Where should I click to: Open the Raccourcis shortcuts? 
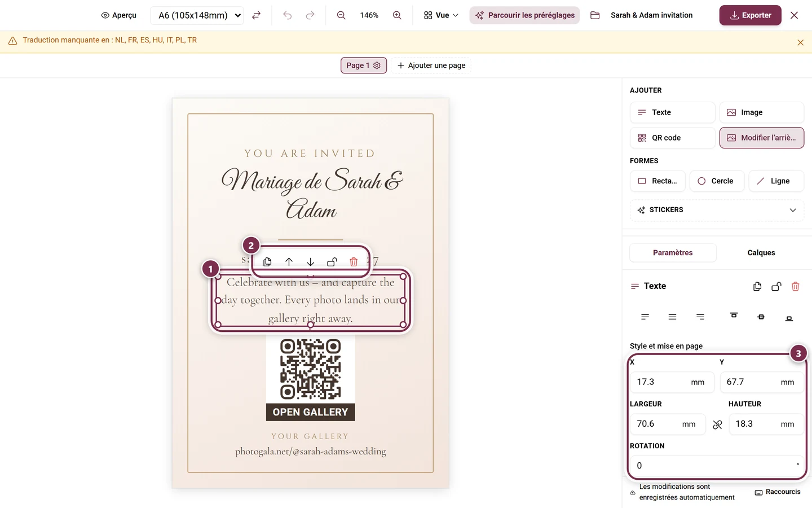(778, 492)
